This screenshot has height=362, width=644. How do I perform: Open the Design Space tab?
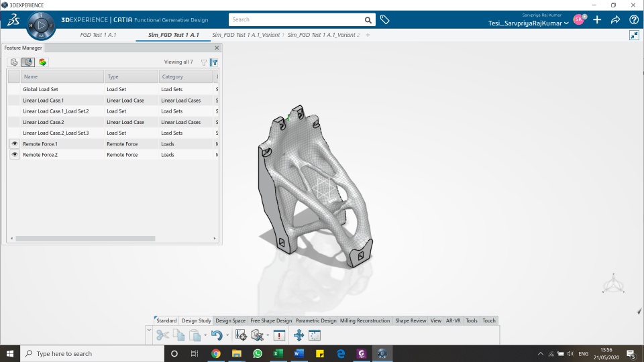[230, 320]
